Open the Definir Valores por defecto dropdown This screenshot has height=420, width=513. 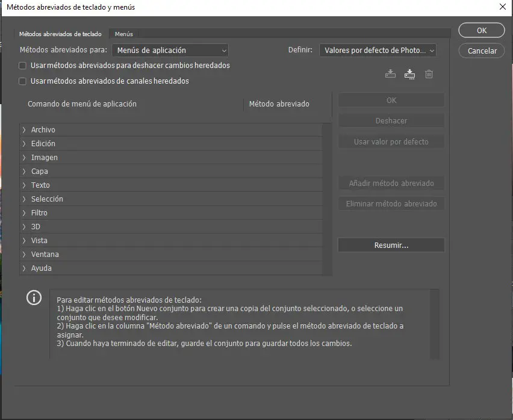[378, 51]
